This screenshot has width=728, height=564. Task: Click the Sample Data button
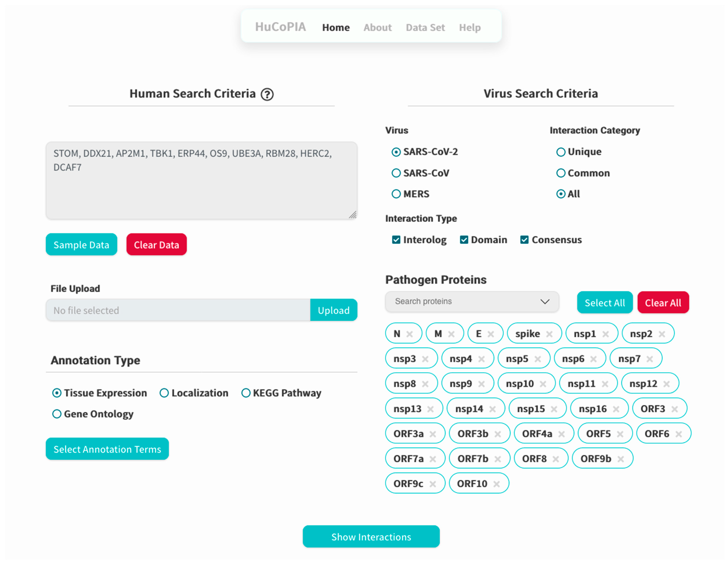point(81,245)
